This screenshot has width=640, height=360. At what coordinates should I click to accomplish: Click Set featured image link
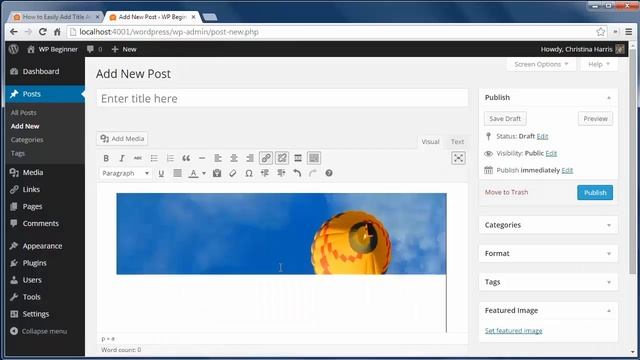click(x=513, y=331)
